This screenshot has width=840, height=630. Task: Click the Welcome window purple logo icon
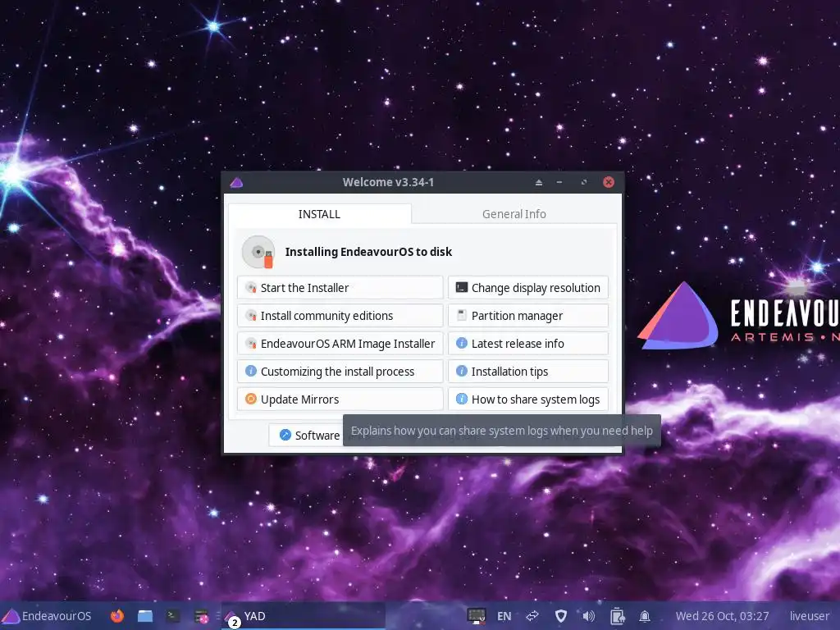pos(236,182)
